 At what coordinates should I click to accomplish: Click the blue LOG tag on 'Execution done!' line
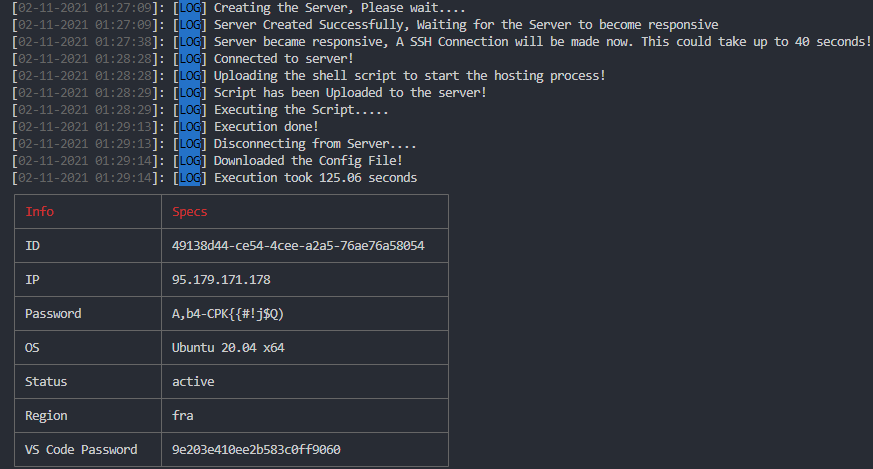click(190, 127)
